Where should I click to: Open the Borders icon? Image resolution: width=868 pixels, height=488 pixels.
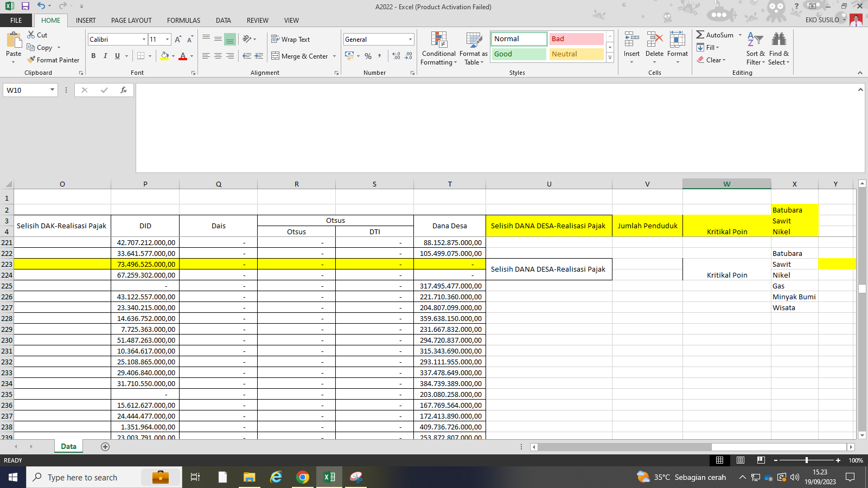pos(141,56)
